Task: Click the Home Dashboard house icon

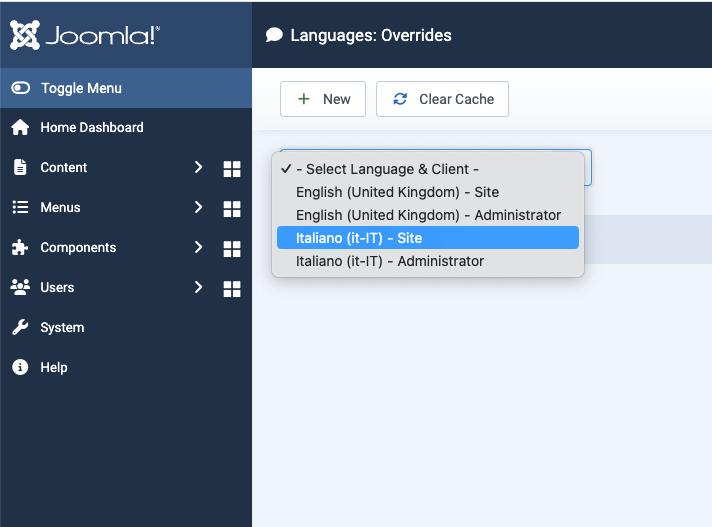Action: pyautogui.click(x=20, y=128)
